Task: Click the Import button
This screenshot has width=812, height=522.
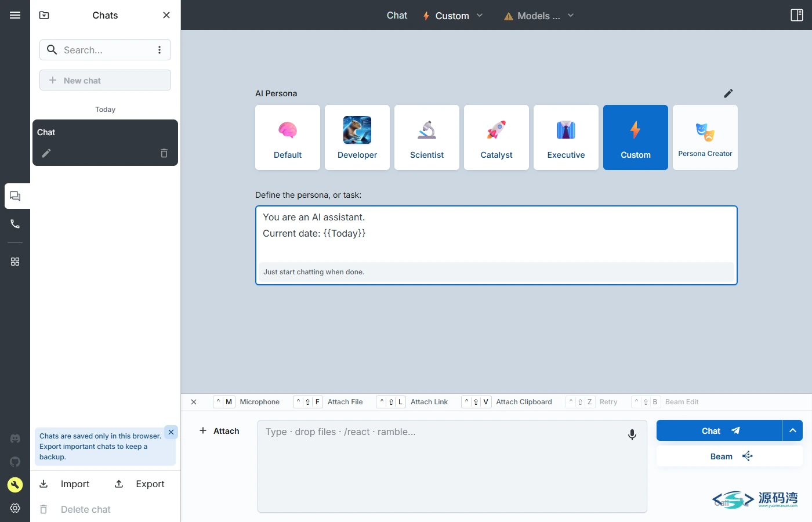Action: coord(64,484)
